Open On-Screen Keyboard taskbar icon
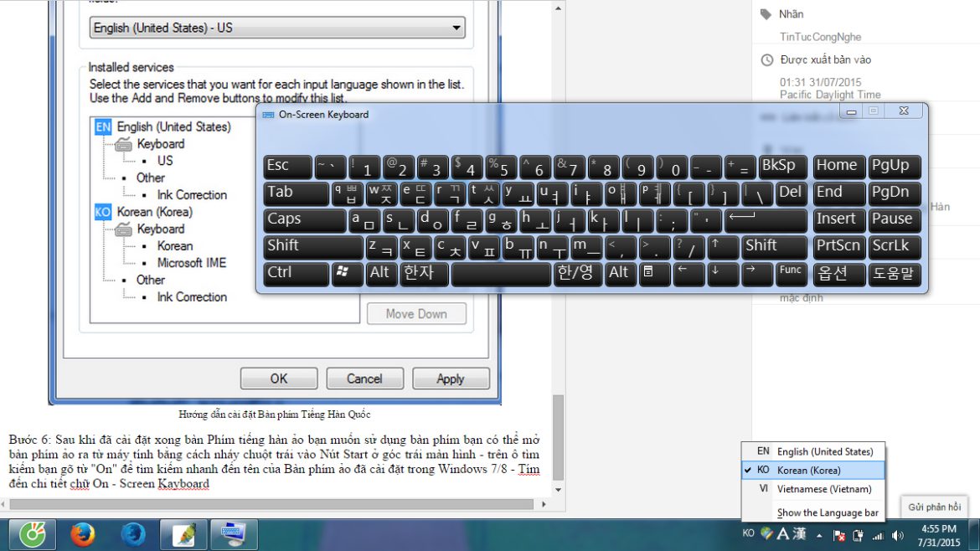Image resolution: width=980 pixels, height=551 pixels. (233, 534)
